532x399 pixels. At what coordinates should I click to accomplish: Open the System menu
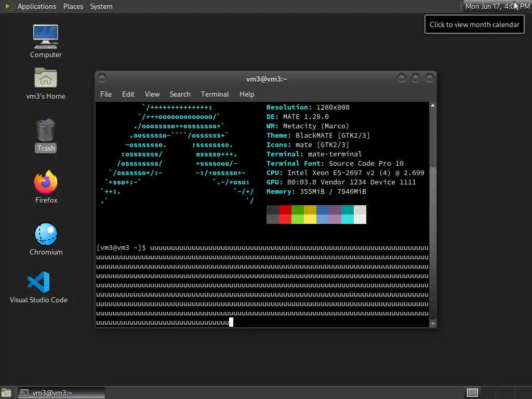point(101,6)
